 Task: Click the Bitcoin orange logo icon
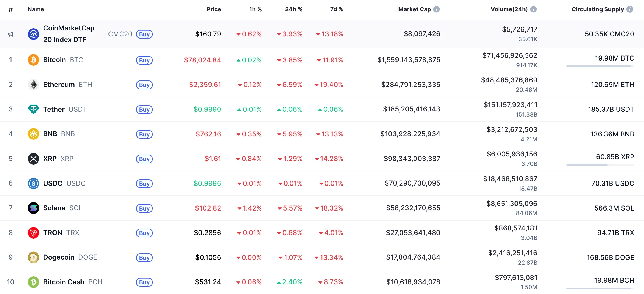coord(33,60)
